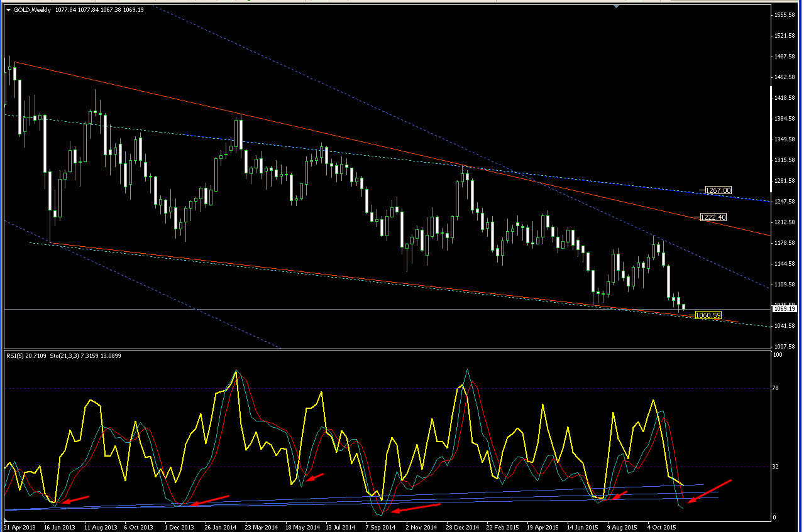Click the 11 Aug 2013 date label

click(x=101, y=528)
